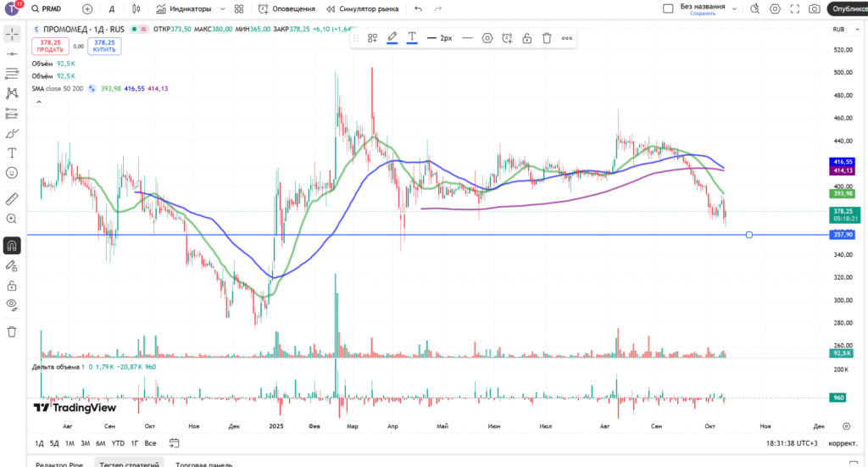
Task: Remove objects with the left-toolbar trash icon
Action: [x=12, y=332]
